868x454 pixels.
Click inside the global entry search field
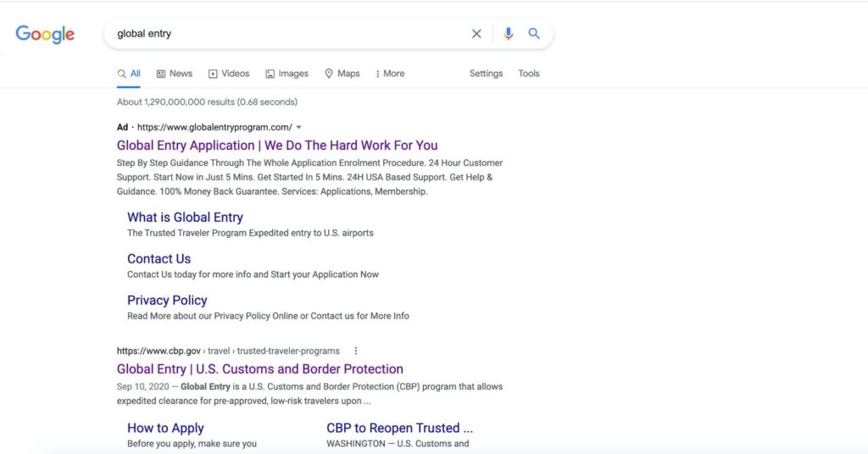(x=288, y=34)
